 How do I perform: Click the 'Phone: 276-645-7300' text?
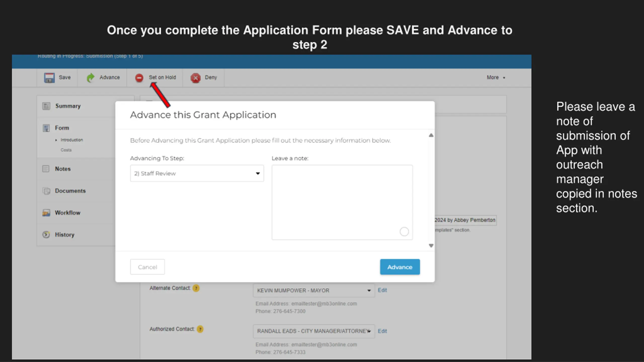click(x=280, y=311)
